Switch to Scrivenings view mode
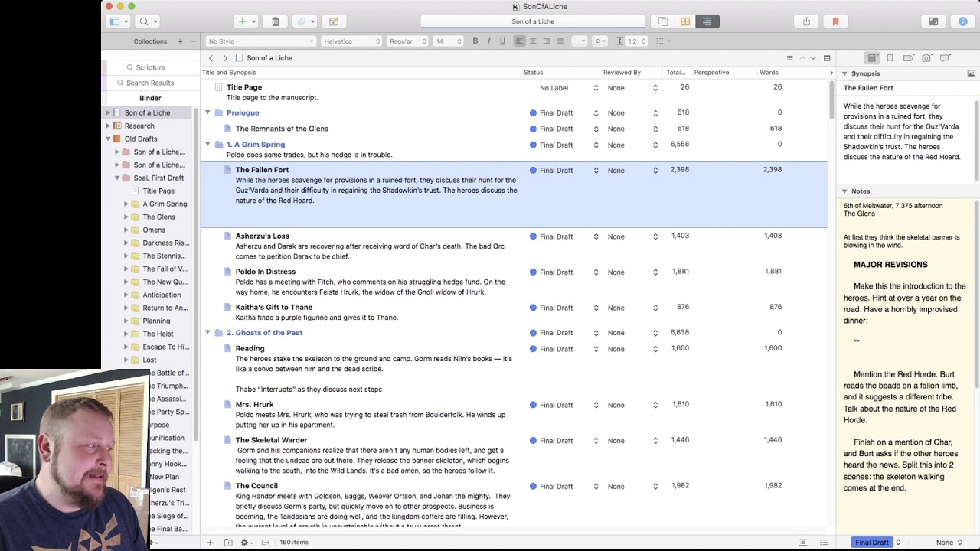 (x=663, y=21)
